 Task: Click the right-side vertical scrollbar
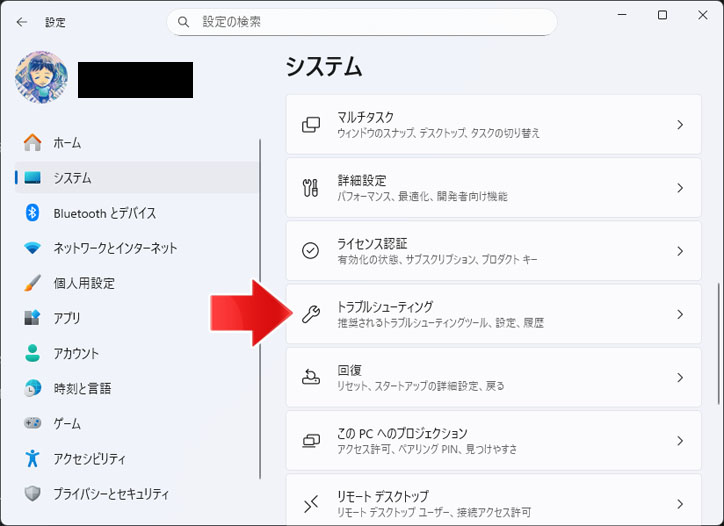click(x=718, y=330)
